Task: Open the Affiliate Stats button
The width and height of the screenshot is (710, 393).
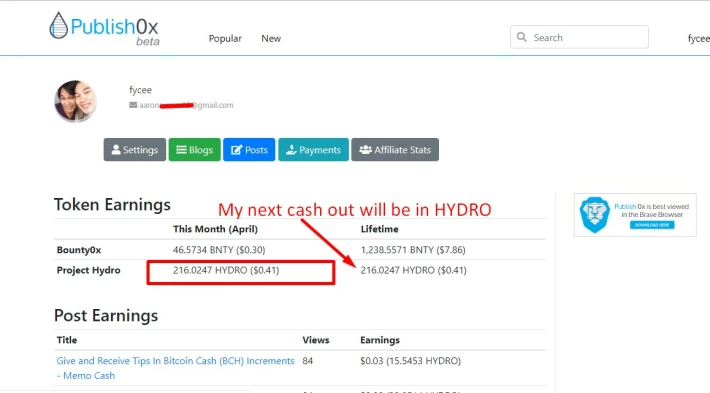Action: pos(395,150)
